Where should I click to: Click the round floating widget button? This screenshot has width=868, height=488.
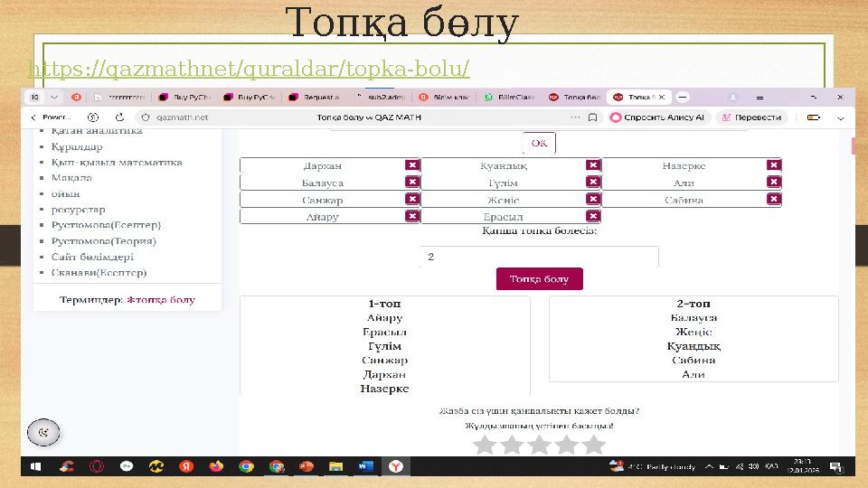click(x=43, y=432)
